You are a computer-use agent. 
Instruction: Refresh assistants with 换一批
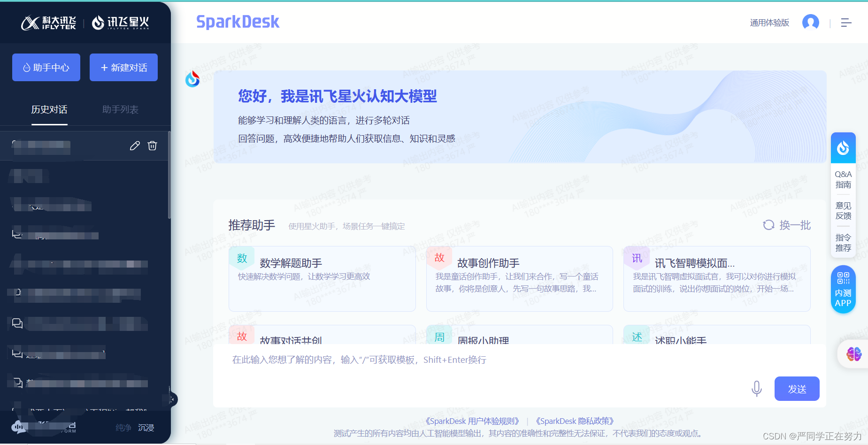pyautogui.click(x=787, y=225)
